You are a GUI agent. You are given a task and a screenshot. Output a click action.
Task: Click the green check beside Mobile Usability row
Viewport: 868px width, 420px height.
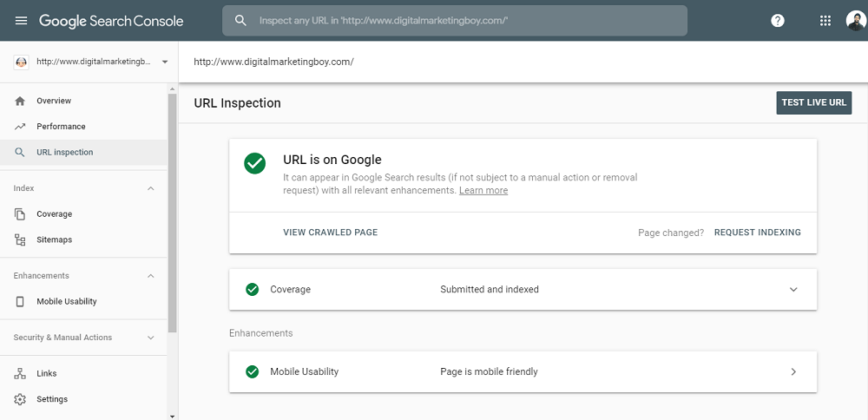click(252, 372)
